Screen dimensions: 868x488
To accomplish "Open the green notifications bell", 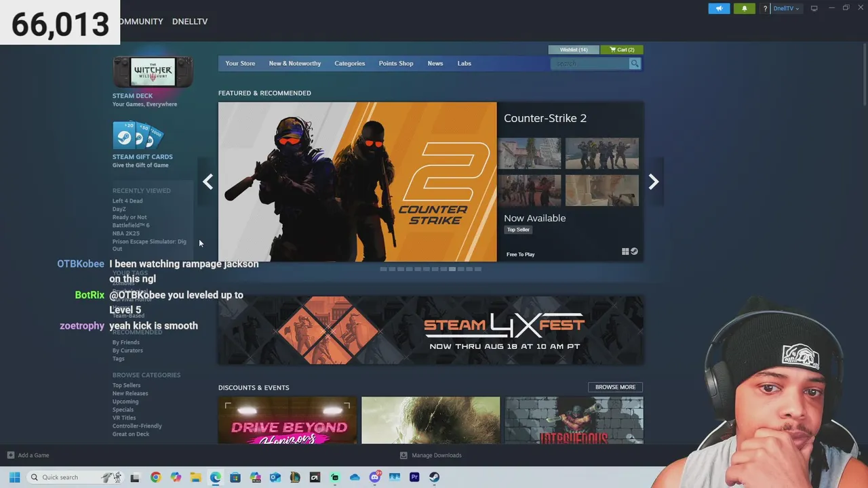I will click(744, 9).
